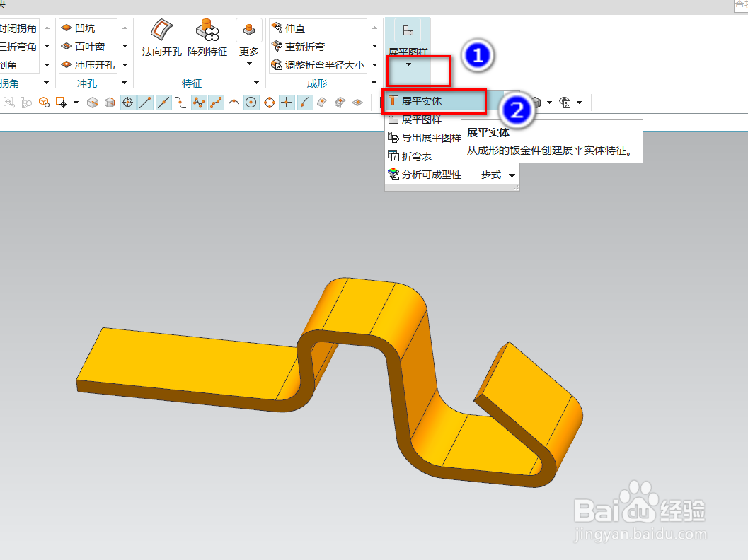The image size is (748, 560).
Task: Select Resize Bend Radius (调整折弯半径大小) tool
Action: pos(318,64)
